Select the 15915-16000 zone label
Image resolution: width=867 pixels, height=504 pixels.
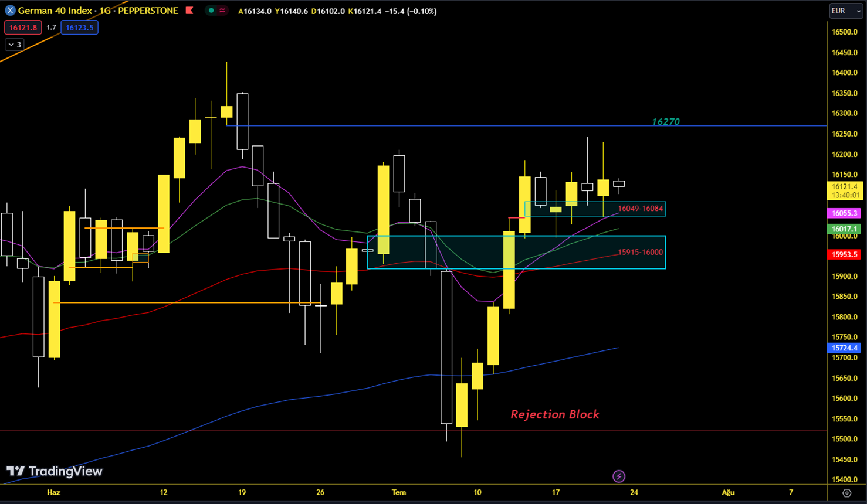coord(640,252)
